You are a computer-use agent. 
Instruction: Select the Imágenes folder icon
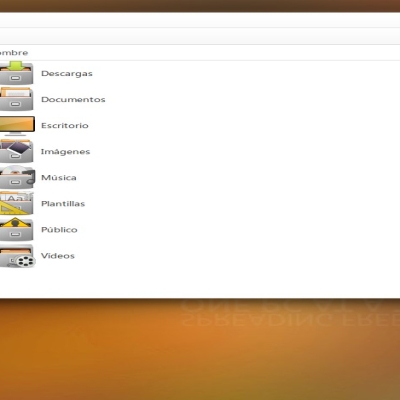pos(17,151)
